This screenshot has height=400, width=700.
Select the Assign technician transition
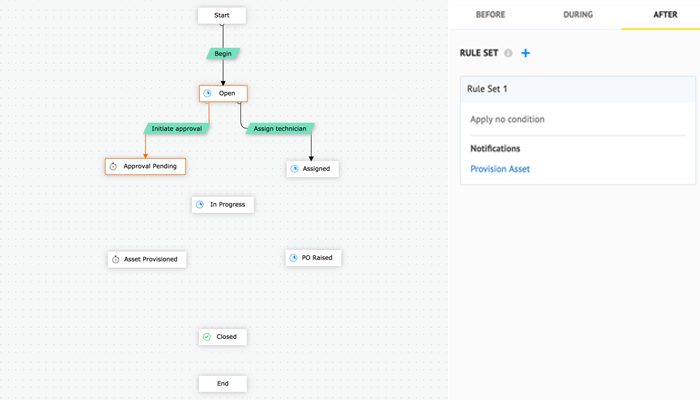(x=277, y=129)
